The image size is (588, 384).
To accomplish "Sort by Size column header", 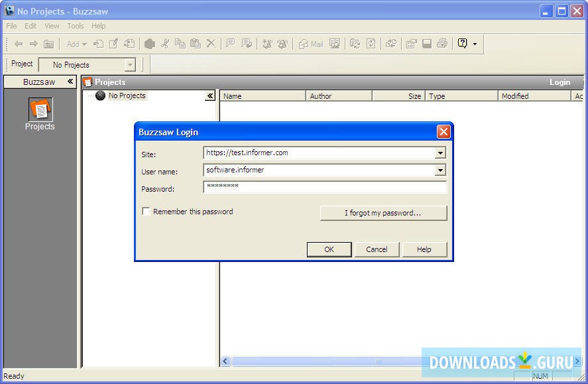I will [398, 96].
